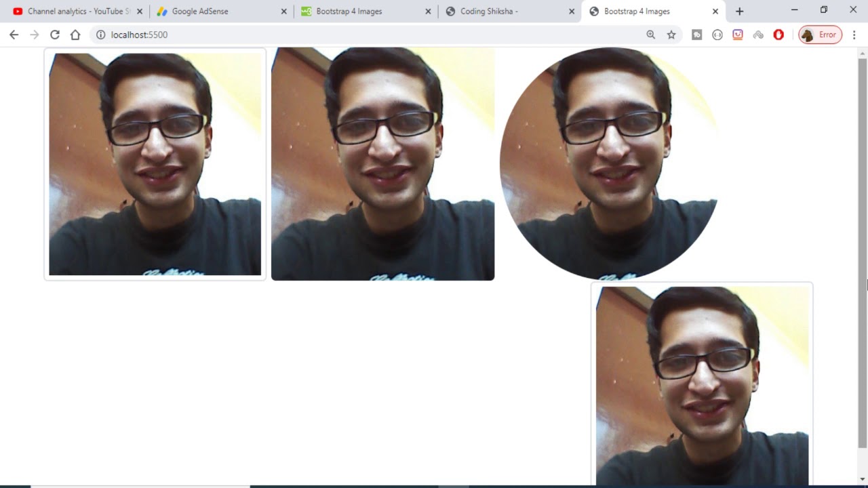This screenshot has height=488, width=868.
Task: Switch to Channel analytics YouTube tab
Action: coord(75,12)
